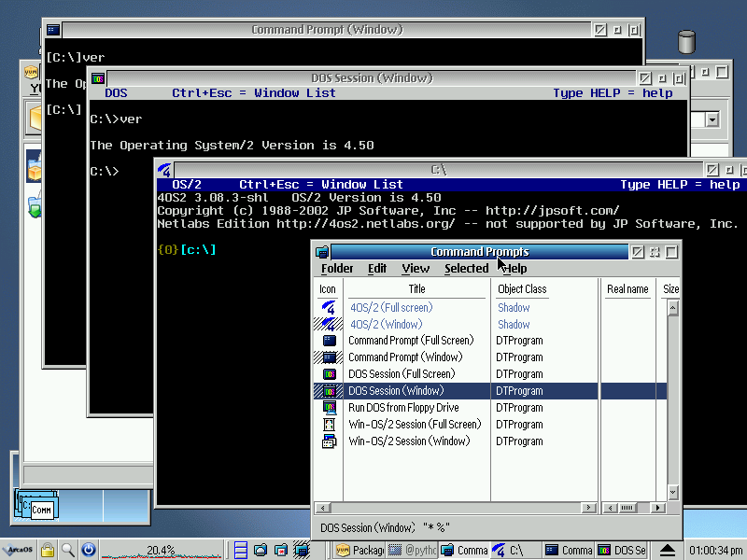
Task: Switch to @python taskbar button
Action: point(413,551)
